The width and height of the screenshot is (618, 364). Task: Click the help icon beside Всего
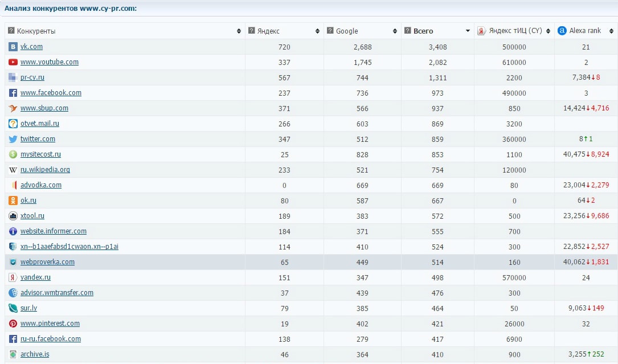[x=407, y=30]
